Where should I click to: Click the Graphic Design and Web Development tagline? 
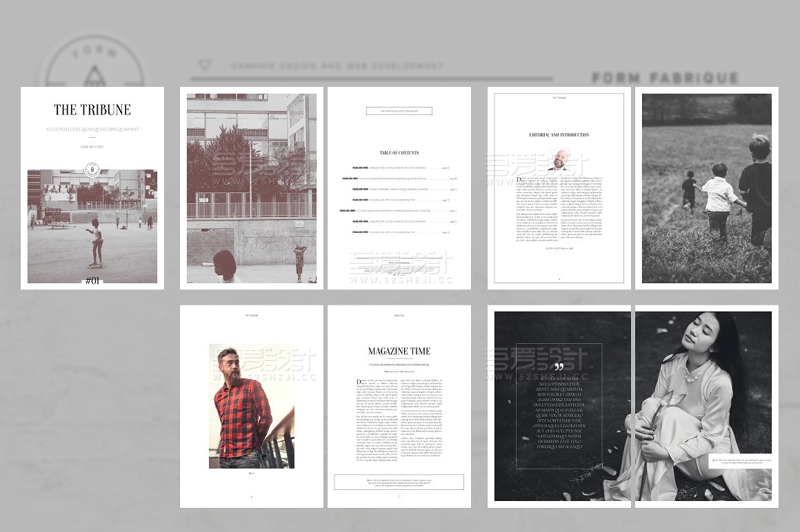pos(337,66)
